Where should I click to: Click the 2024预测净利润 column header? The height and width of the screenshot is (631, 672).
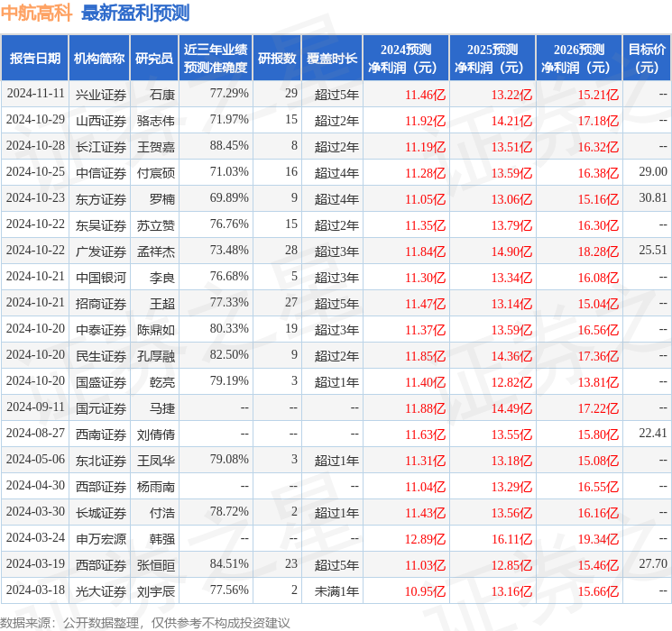406,59
